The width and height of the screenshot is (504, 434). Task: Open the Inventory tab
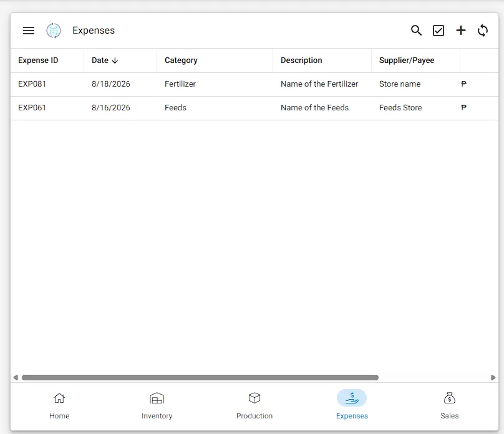pyautogui.click(x=157, y=406)
